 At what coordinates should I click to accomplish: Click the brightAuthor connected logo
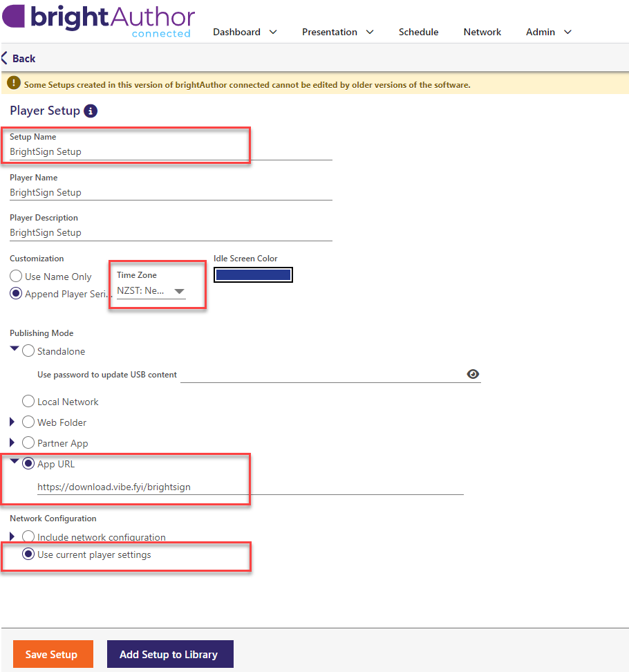(99, 20)
